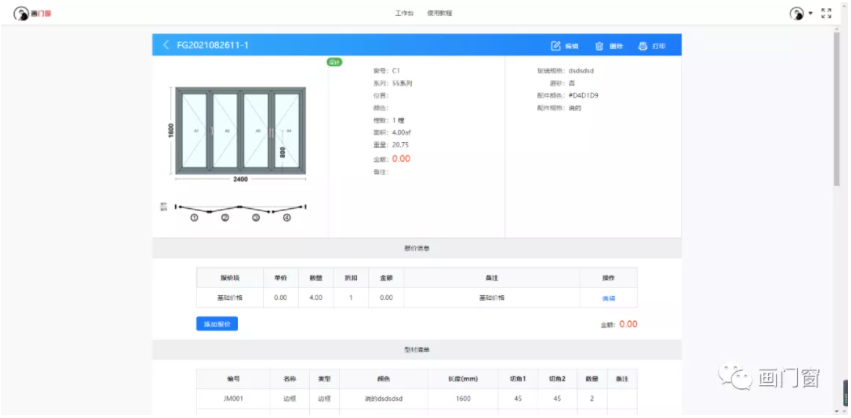Open the user account dropdown arrow
The image size is (851, 418).
coord(811,15)
